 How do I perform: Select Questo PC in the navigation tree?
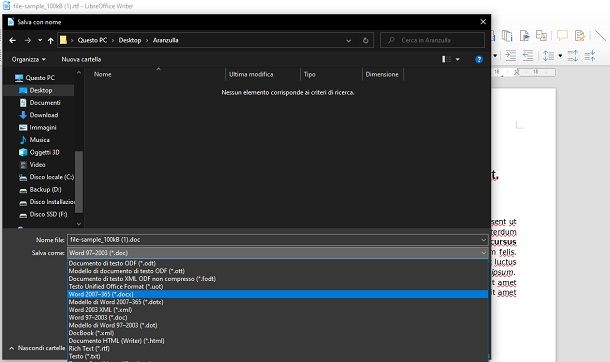coord(35,78)
